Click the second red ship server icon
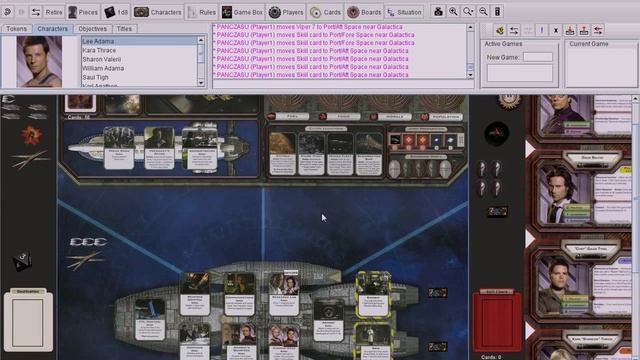 584,30
